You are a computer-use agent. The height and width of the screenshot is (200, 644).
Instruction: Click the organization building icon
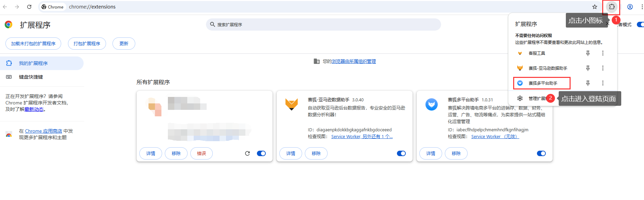316,61
